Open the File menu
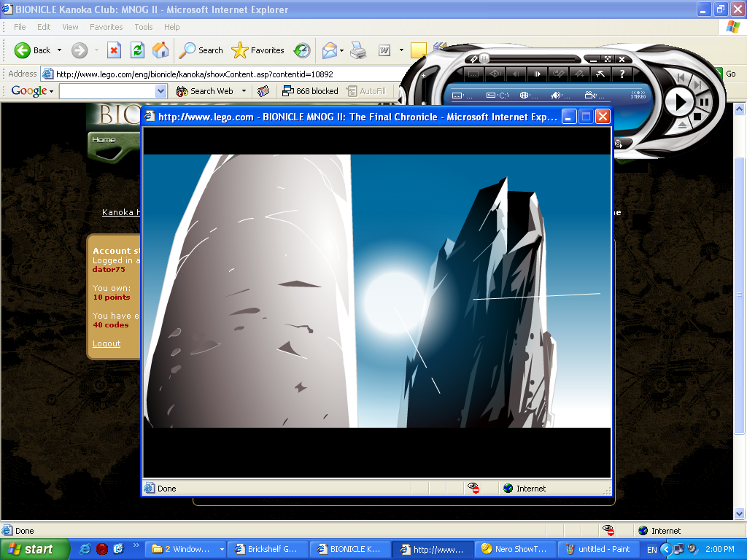 pos(20,27)
